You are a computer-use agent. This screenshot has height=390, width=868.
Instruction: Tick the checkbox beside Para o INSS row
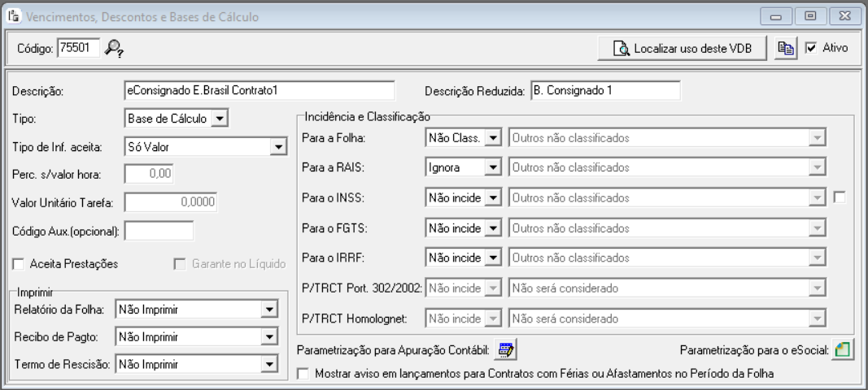coord(840,197)
